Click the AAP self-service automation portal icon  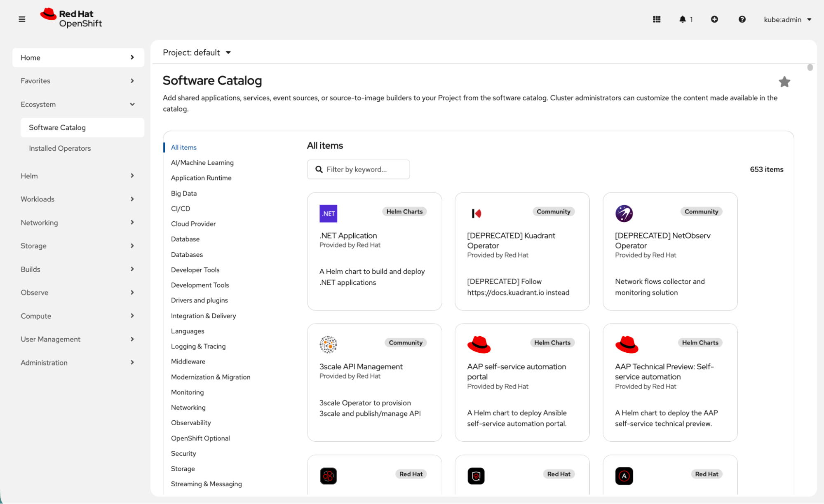(479, 345)
